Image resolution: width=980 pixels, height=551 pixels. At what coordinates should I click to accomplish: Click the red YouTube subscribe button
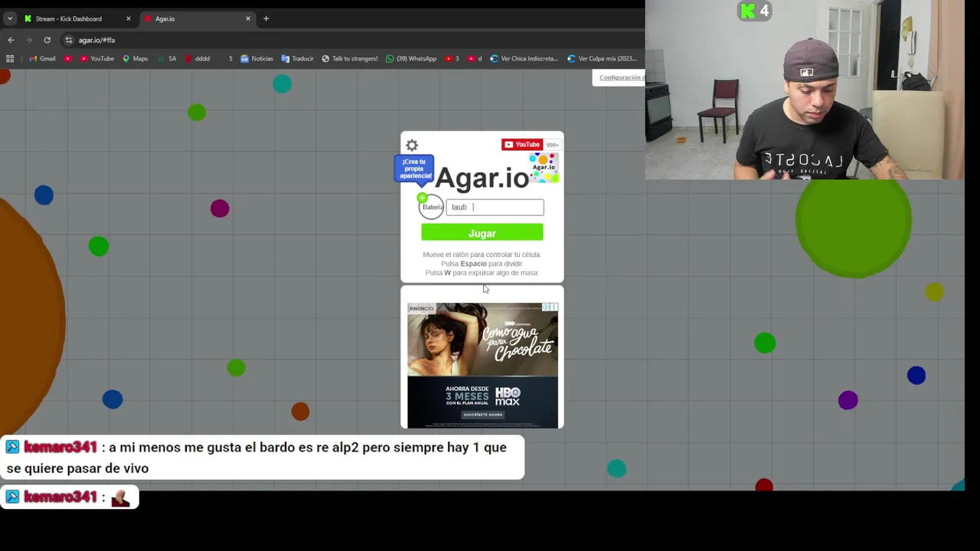click(522, 145)
